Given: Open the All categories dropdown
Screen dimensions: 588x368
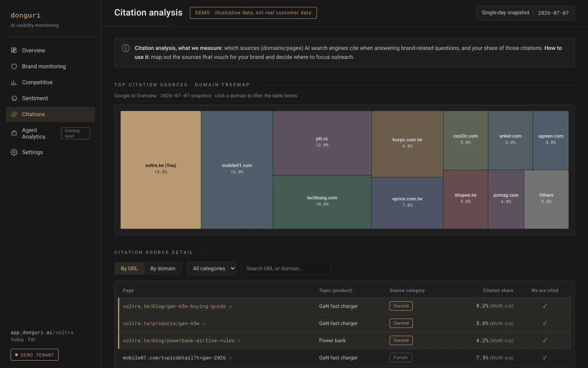Looking at the screenshot, I should point(211,268).
